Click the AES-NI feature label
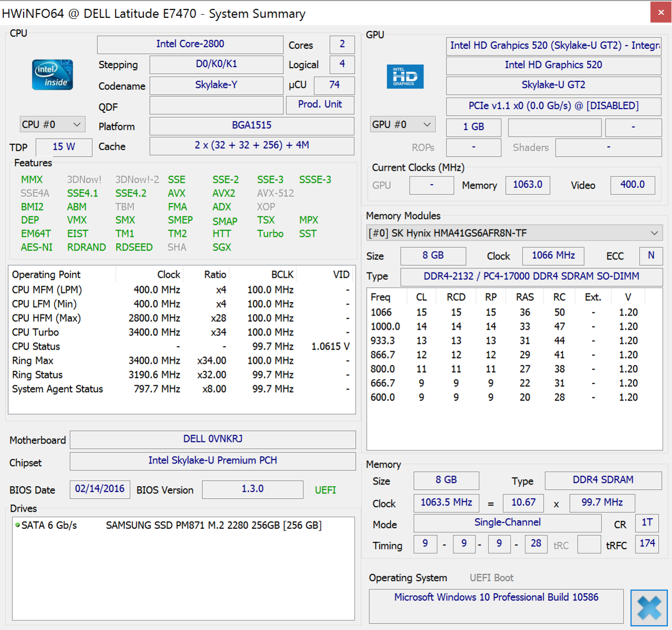 (x=37, y=247)
